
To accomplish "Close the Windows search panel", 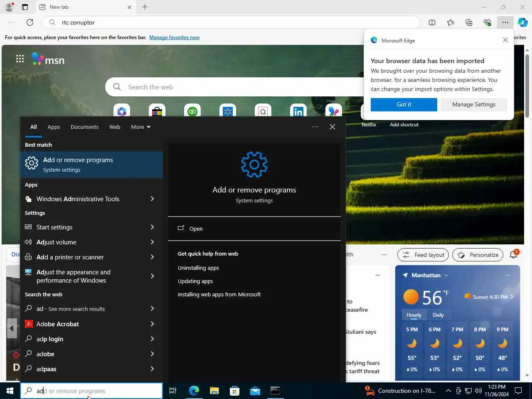I will click(x=332, y=127).
